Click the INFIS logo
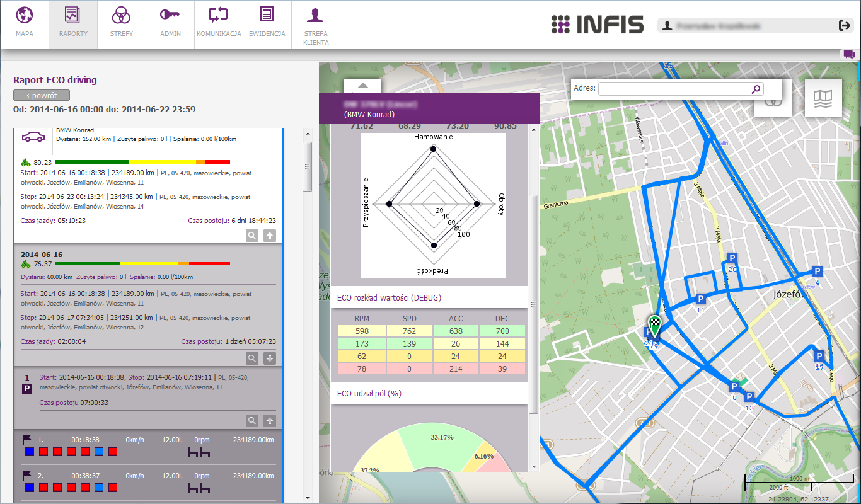 point(598,25)
